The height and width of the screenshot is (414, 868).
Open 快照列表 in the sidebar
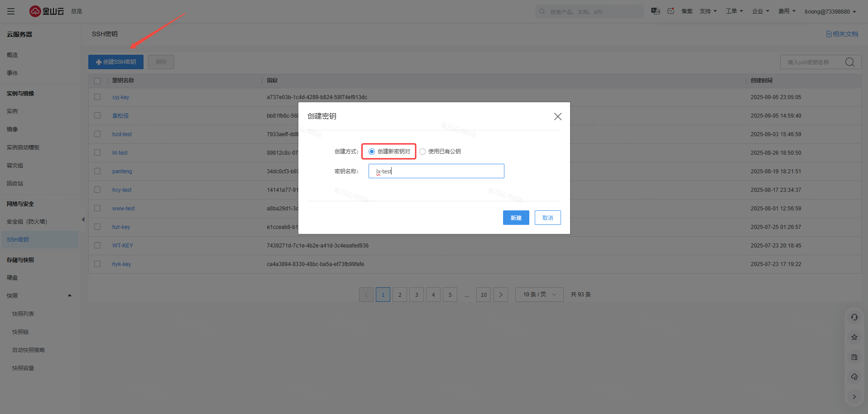23,314
